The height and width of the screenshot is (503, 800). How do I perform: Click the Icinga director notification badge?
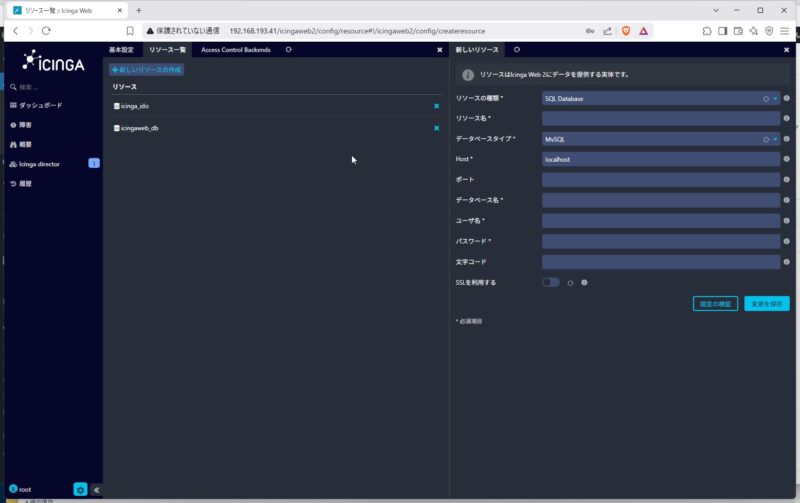pyautogui.click(x=94, y=163)
